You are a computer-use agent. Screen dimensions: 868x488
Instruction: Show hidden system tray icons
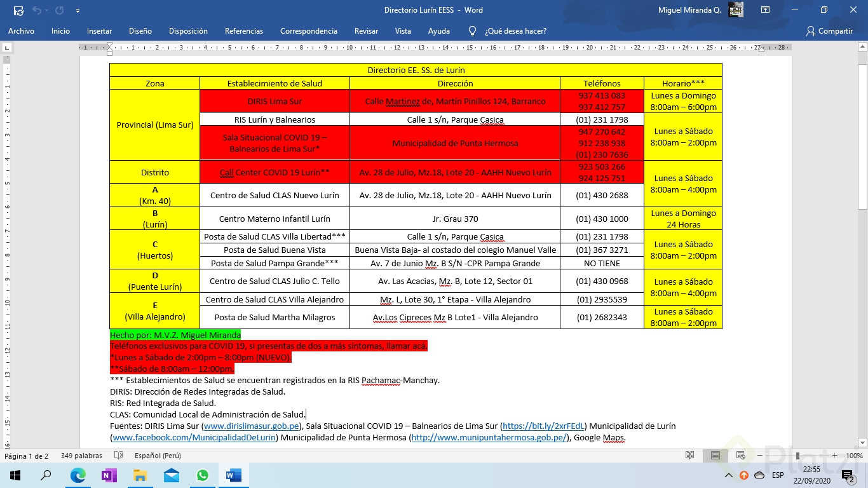[x=729, y=475]
